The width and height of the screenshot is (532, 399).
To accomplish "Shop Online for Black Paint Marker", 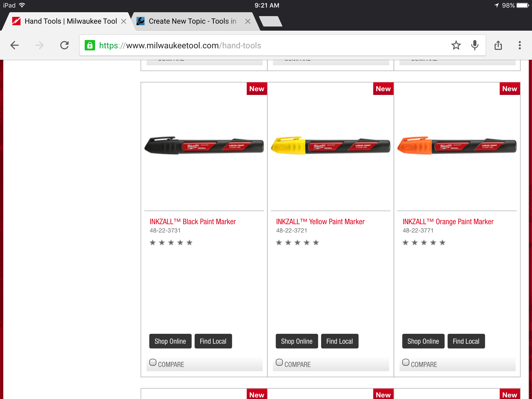I will click(170, 341).
